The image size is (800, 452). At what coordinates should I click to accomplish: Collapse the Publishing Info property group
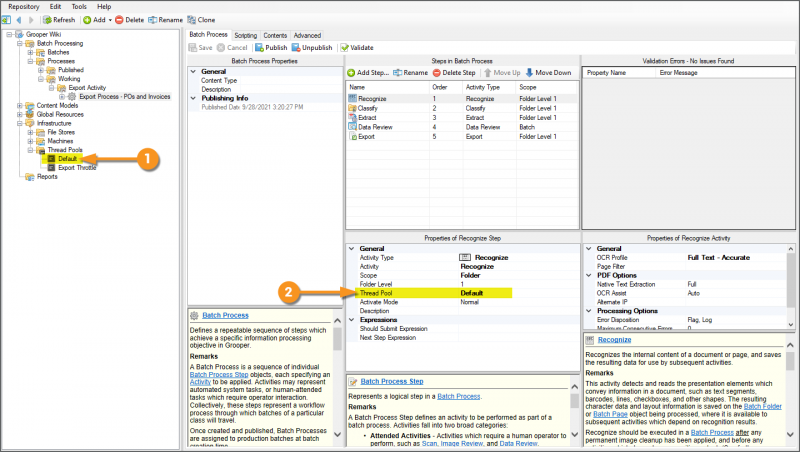tap(193, 98)
